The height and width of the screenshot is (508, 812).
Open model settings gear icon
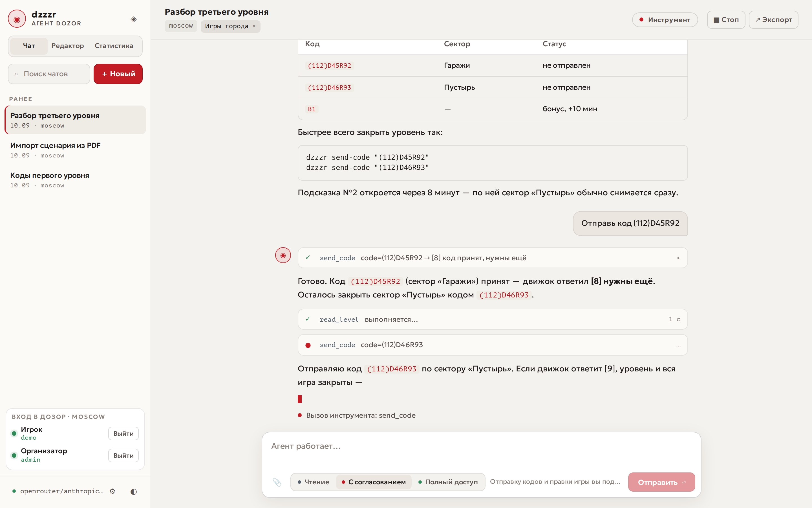pyautogui.click(x=112, y=491)
